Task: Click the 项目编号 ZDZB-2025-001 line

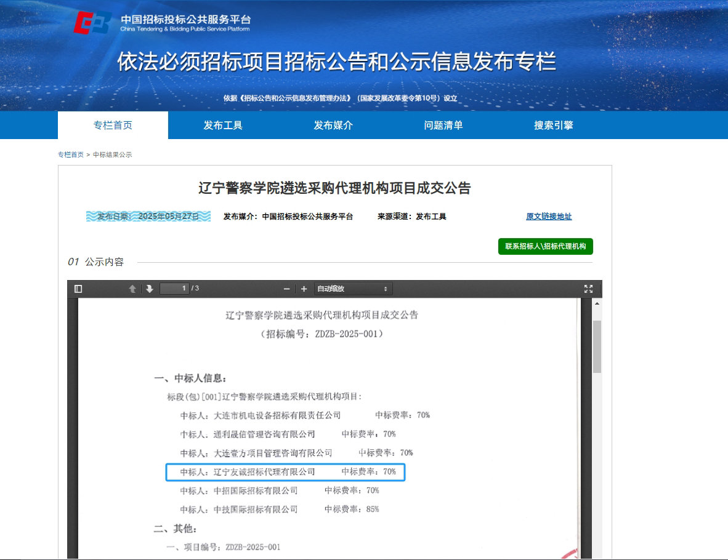Action: click(x=224, y=547)
